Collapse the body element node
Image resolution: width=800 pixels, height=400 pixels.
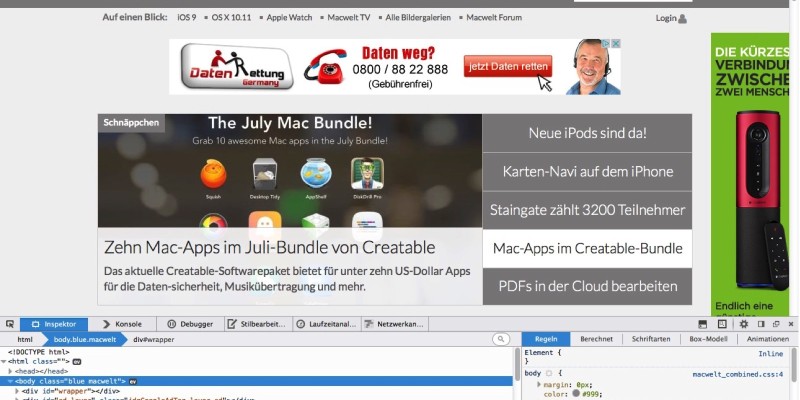[x=10, y=381]
